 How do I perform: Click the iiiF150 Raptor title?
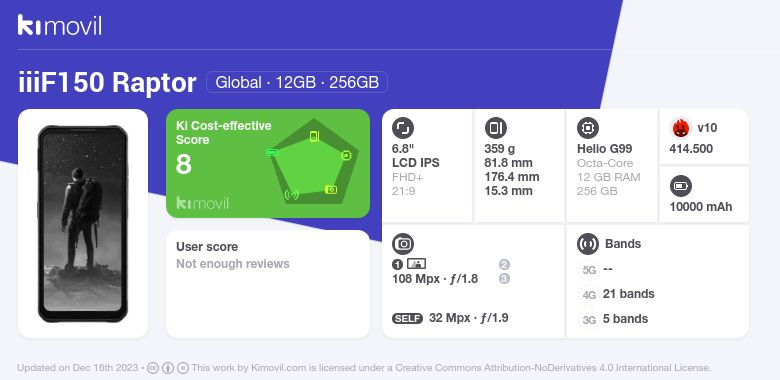tap(107, 83)
